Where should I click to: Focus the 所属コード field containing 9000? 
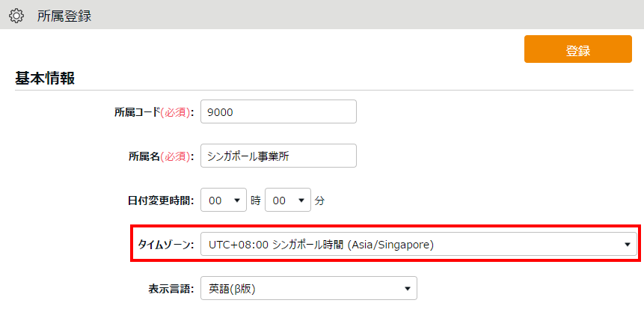click(x=278, y=111)
